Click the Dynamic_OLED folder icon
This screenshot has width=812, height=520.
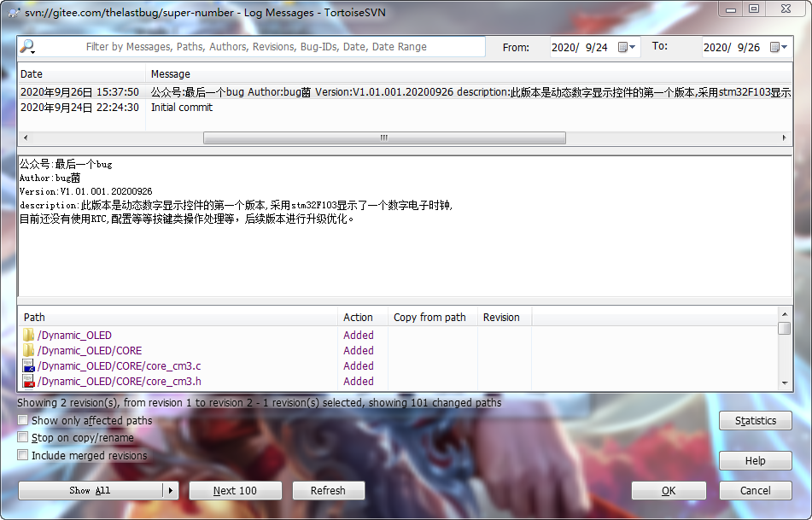tap(28, 336)
